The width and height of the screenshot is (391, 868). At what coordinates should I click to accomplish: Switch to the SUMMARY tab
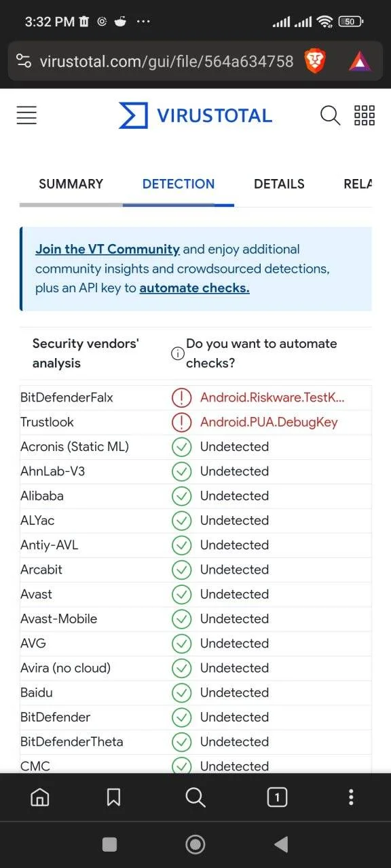(x=71, y=184)
